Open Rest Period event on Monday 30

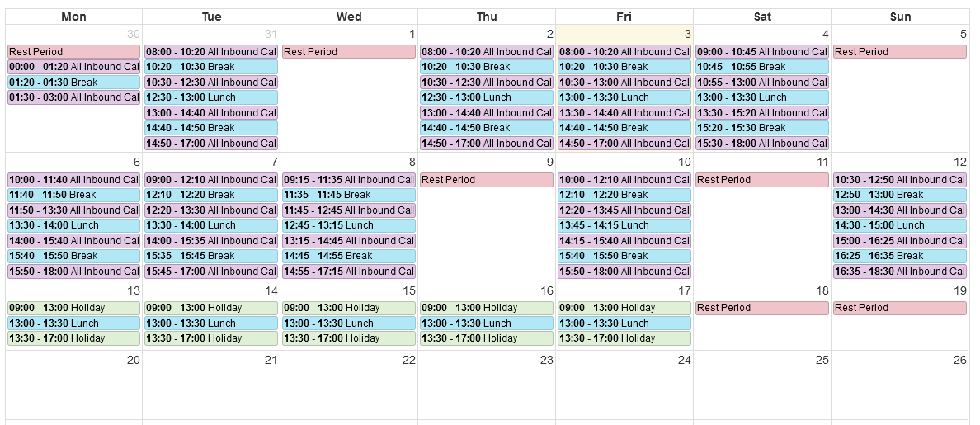tap(73, 52)
